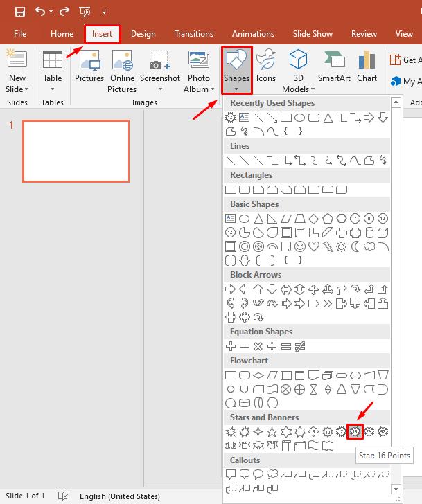Pick the cylinder basic shape
422x504 pixels.
(369, 233)
